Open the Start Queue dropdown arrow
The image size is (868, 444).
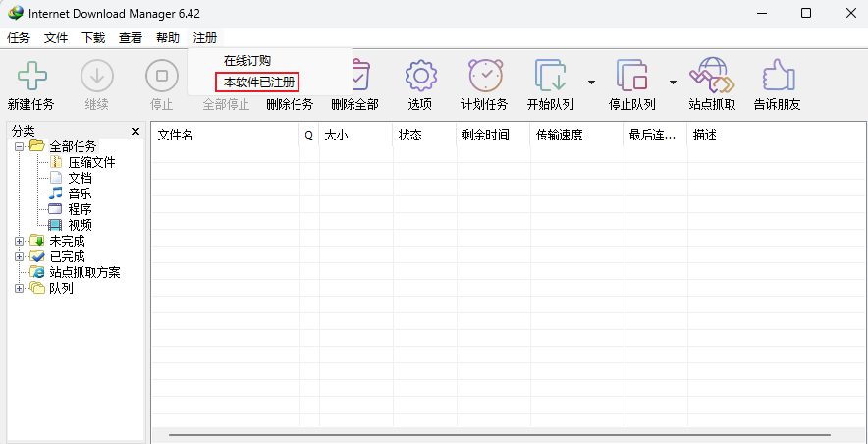tap(591, 83)
